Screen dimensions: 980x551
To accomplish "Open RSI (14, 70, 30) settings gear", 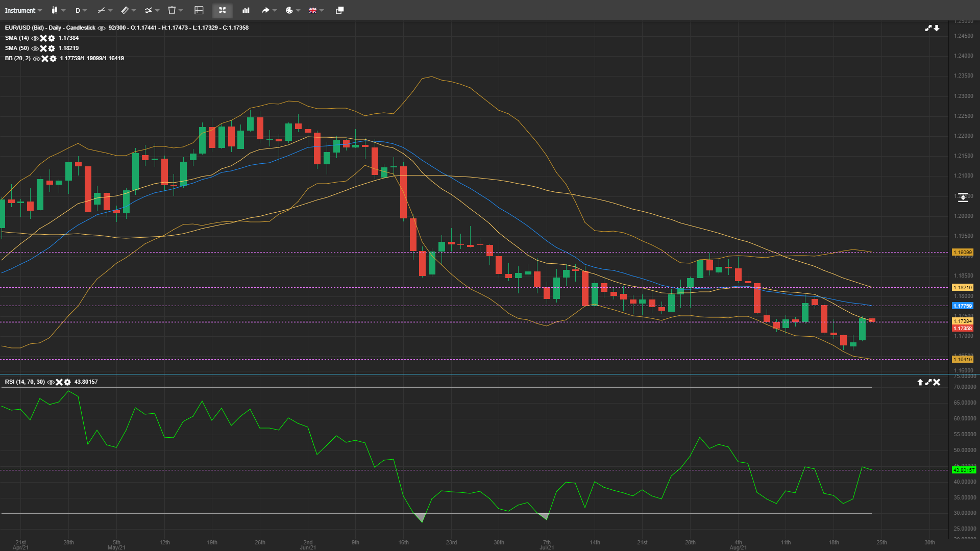I will tap(67, 382).
